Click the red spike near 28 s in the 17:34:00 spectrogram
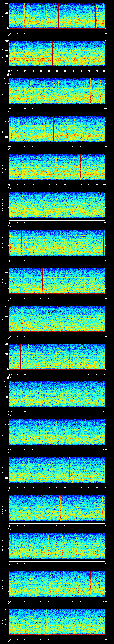The image size is (114, 644). (x=54, y=129)
